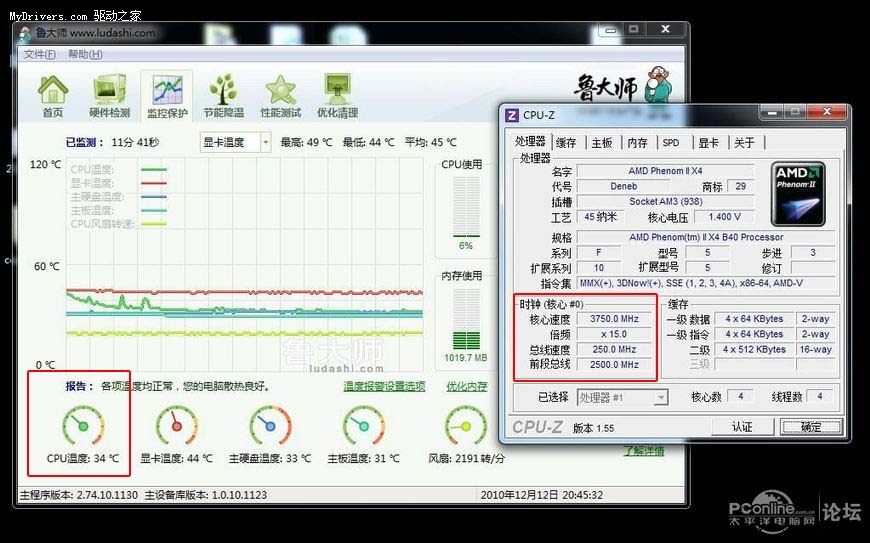Click the 250.0 MHz bus speed value
This screenshot has width=870, height=543.
coord(614,349)
